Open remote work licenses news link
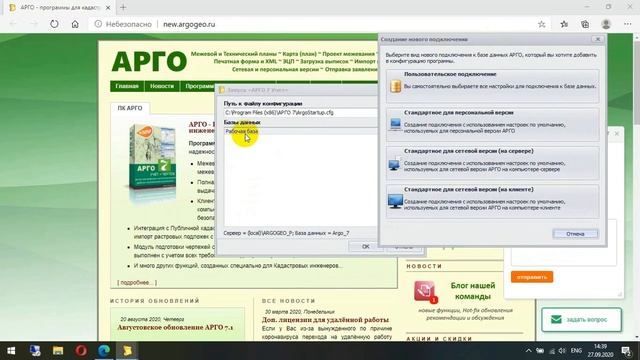This screenshot has height=360, width=640. click(325, 320)
